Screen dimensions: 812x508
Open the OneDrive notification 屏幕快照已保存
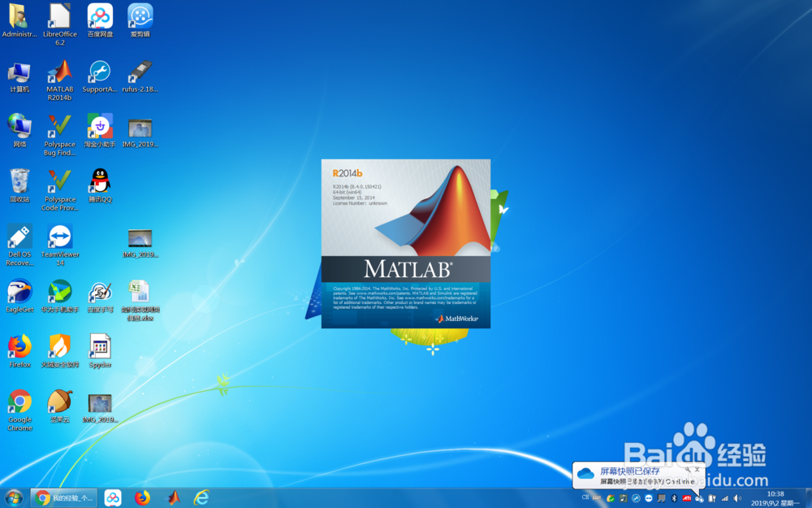[x=638, y=475]
